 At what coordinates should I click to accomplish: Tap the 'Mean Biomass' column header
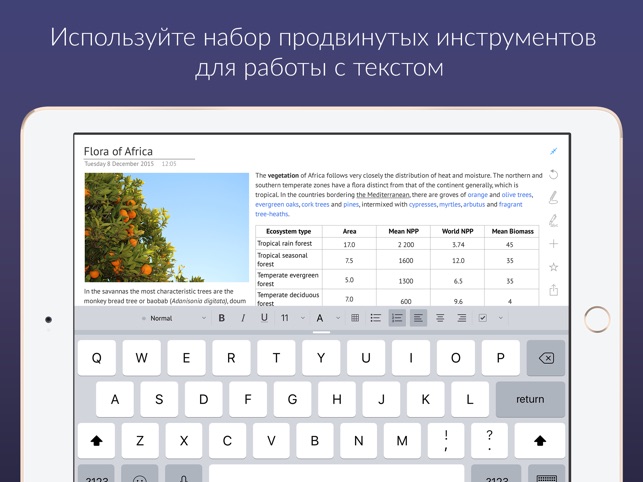coord(512,231)
